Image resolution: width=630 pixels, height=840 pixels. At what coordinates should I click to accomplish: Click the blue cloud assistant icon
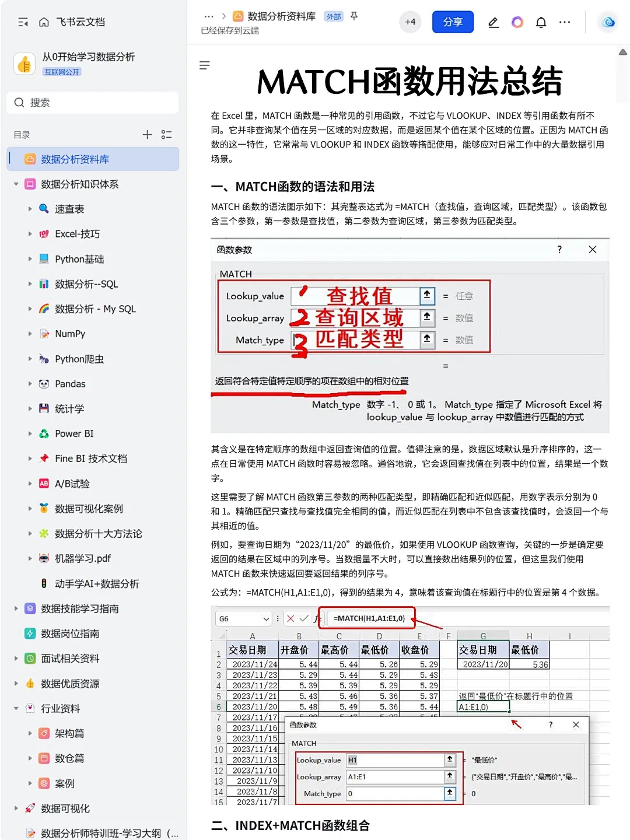[x=609, y=22]
